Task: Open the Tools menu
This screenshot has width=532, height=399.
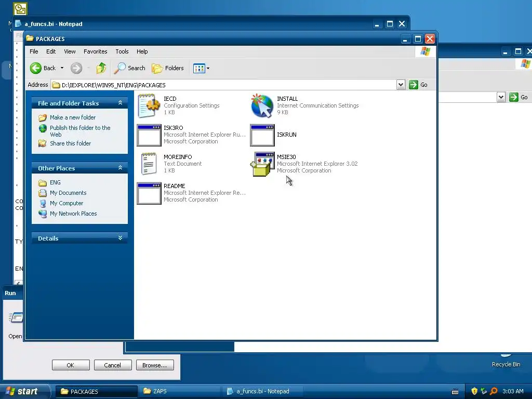Action: [122, 51]
